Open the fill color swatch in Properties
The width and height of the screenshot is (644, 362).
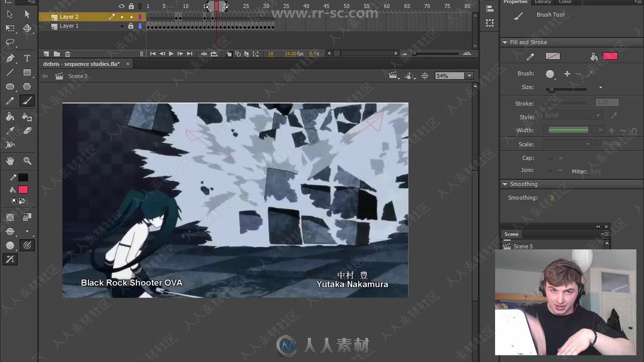(x=610, y=56)
